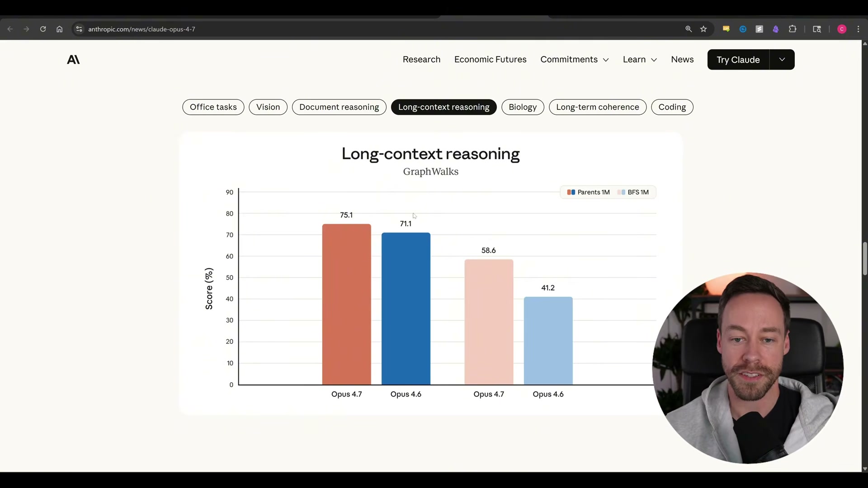
Task: Go to the News section
Action: (682, 59)
